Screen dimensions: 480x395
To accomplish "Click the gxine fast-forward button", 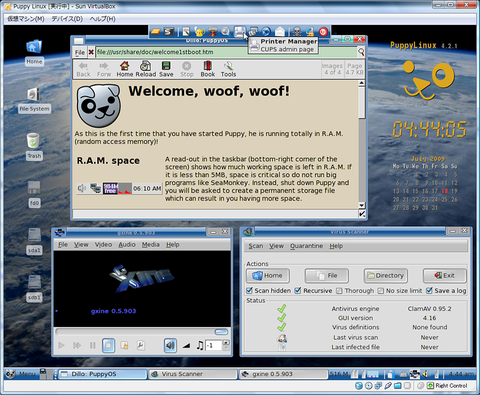I will pos(77,345).
